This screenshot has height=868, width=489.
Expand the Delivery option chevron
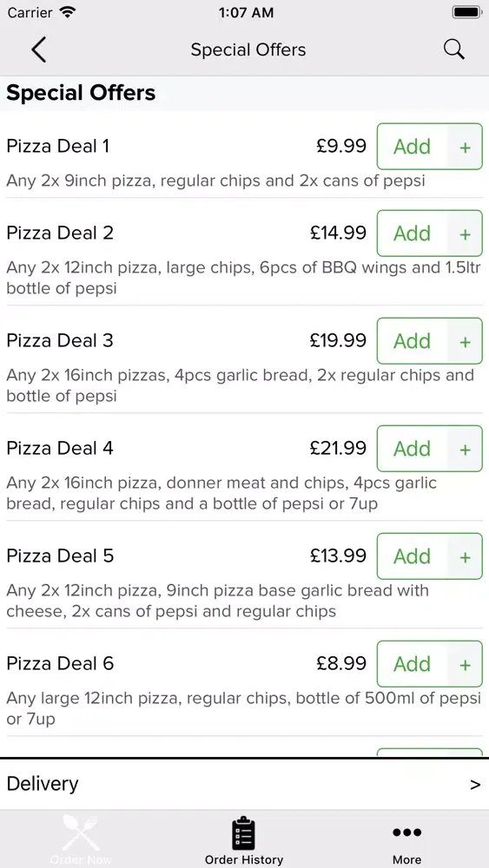point(474,785)
